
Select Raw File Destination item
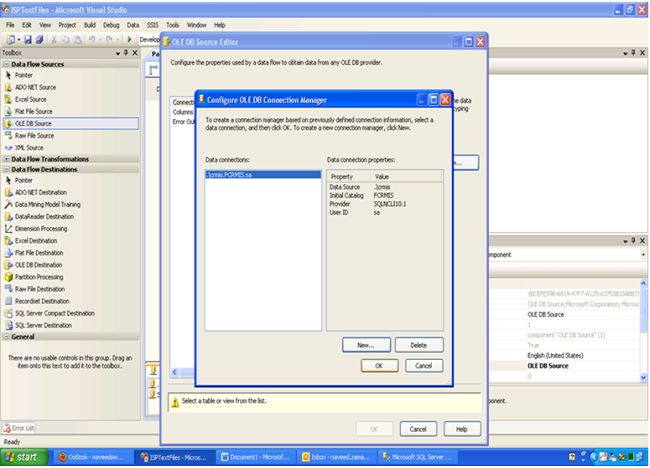coord(39,289)
